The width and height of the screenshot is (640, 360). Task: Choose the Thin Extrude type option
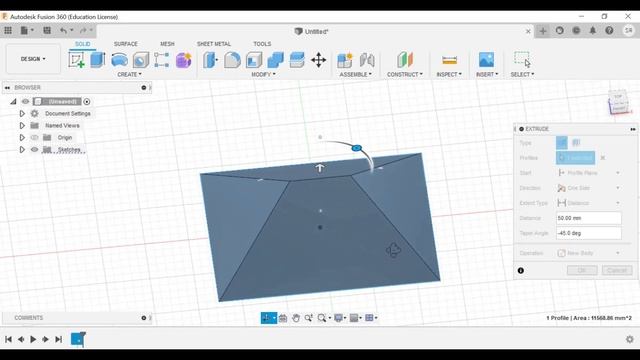click(576, 142)
